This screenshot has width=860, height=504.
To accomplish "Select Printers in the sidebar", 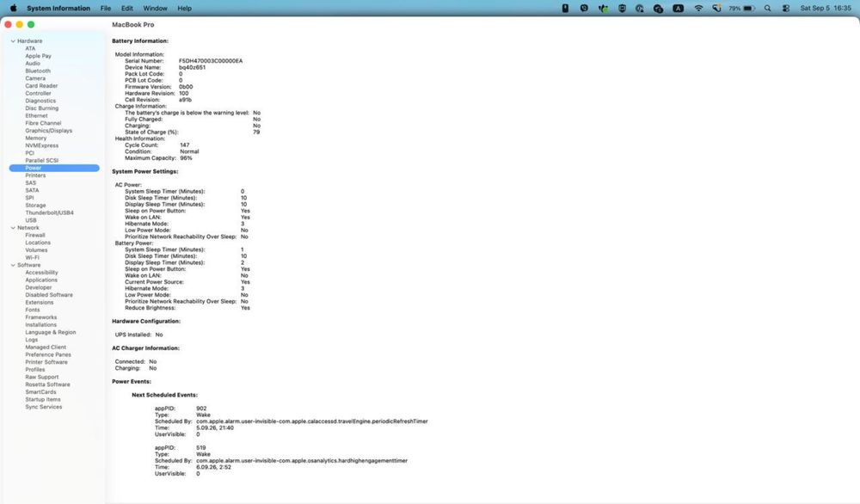I will tap(35, 175).
